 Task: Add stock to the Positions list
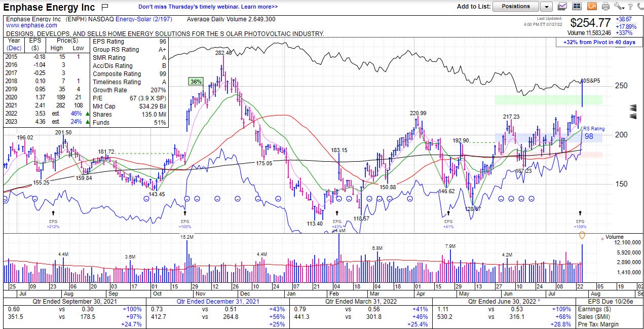click(515, 7)
